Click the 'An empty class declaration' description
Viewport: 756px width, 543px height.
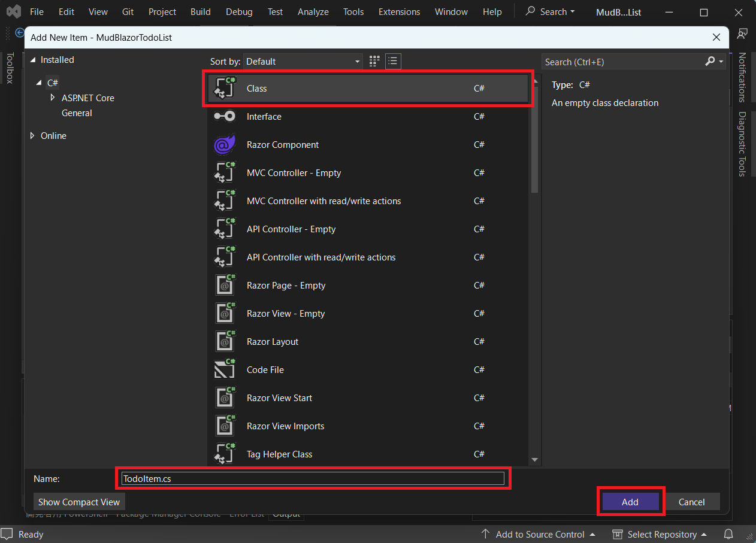(x=605, y=103)
